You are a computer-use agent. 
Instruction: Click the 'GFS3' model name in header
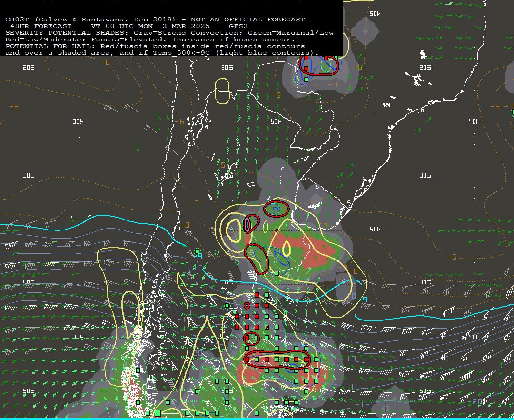point(238,26)
